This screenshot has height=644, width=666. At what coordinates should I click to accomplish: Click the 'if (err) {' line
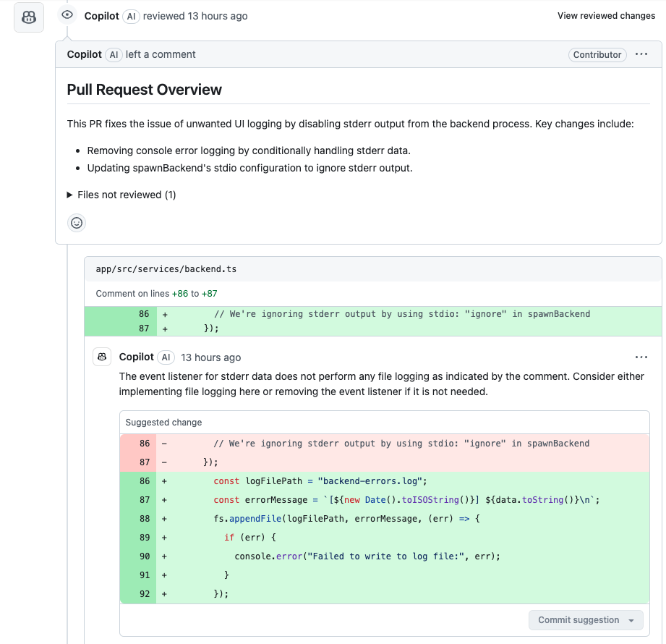(x=385, y=538)
